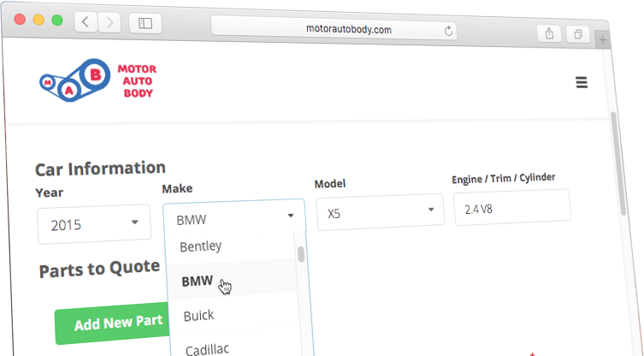The width and height of the screenshot is (644, 356).
Task: Pick Buick from the Make options
Action: [198, 316]
